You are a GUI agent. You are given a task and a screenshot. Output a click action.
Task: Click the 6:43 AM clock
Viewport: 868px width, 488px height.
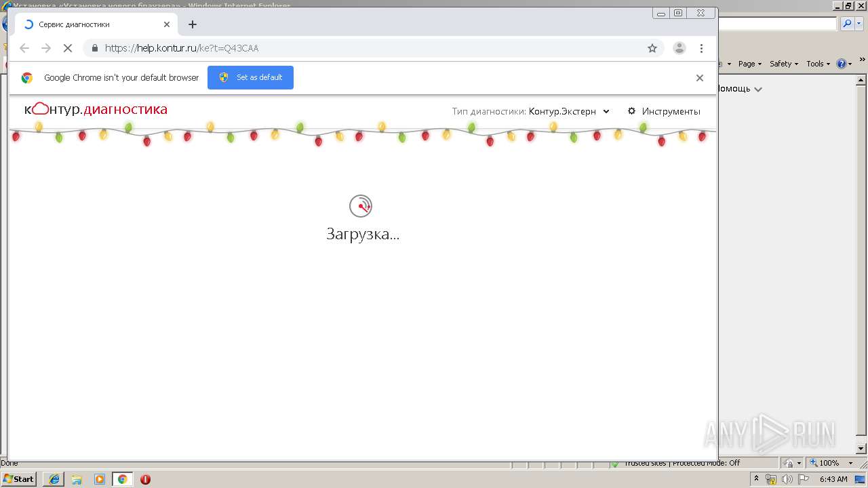(833, 479)
